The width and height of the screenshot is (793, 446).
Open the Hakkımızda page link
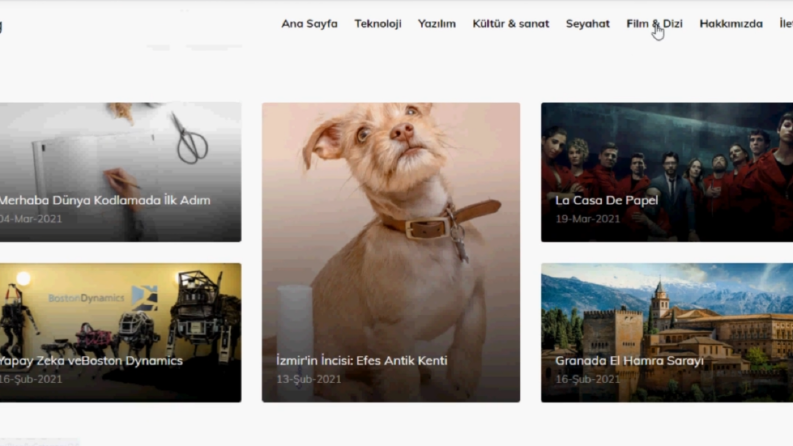[731, 24]
